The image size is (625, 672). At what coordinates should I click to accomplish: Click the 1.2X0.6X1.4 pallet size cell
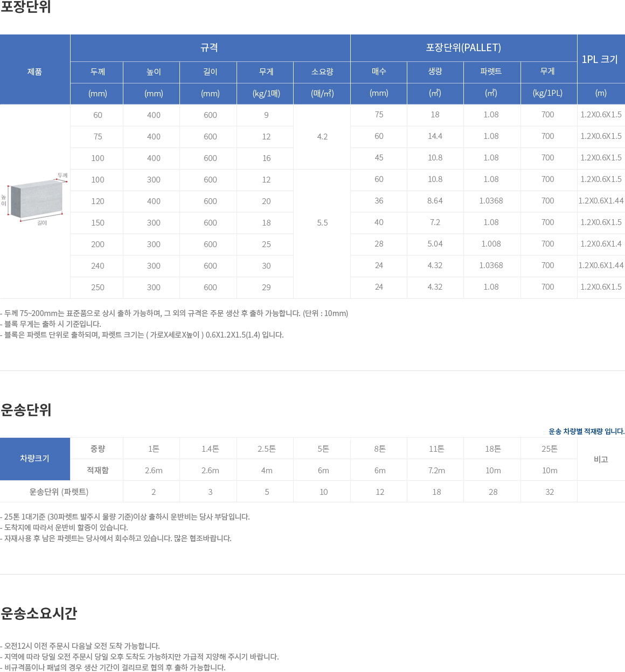pos(601,244)
